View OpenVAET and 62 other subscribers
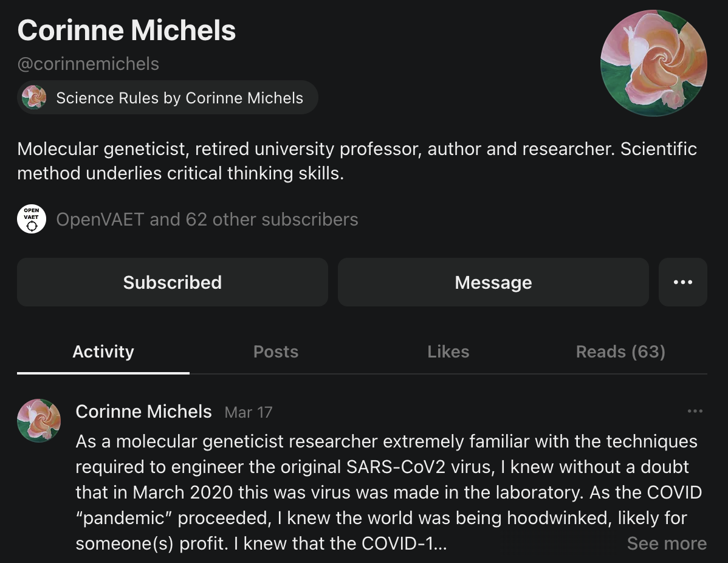 click(207, 219)
